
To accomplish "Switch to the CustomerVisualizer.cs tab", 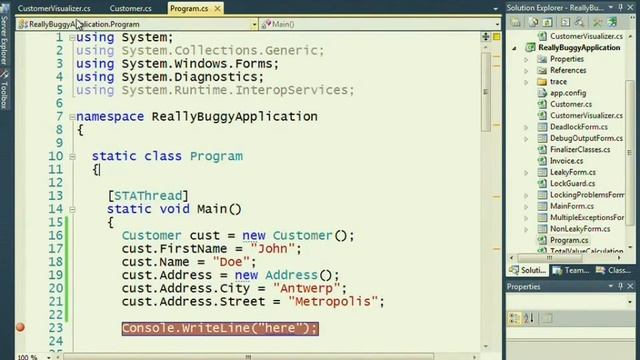I will (x=54, y=8).
